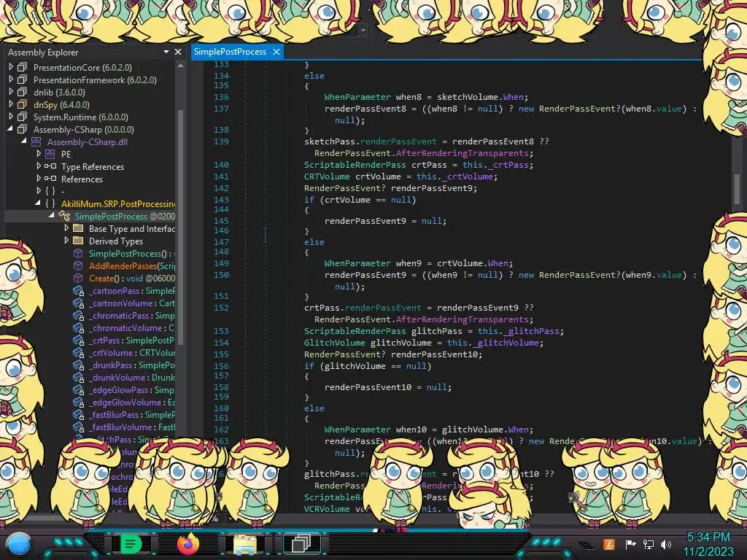Collapse the AkilliMum.SRP.PostProcessing namespace
Viewport: 747px width, 560px height.
tap(38, 203)
